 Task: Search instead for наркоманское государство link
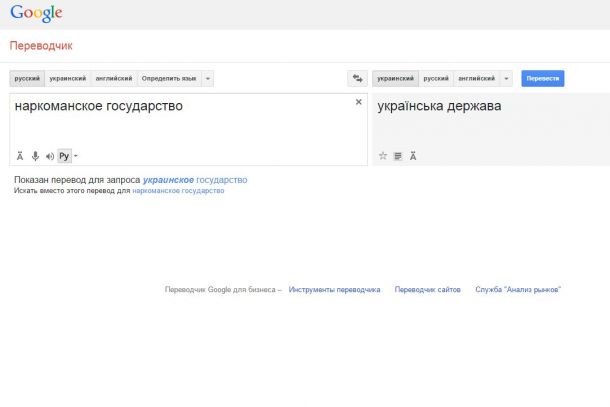point(178,191)
